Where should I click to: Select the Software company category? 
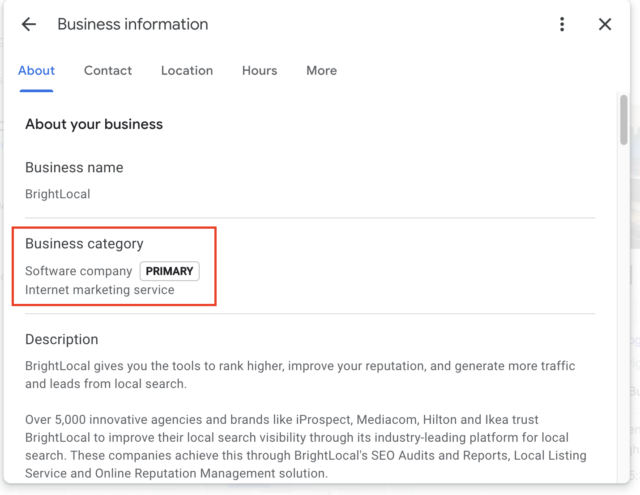pos(78,271)
